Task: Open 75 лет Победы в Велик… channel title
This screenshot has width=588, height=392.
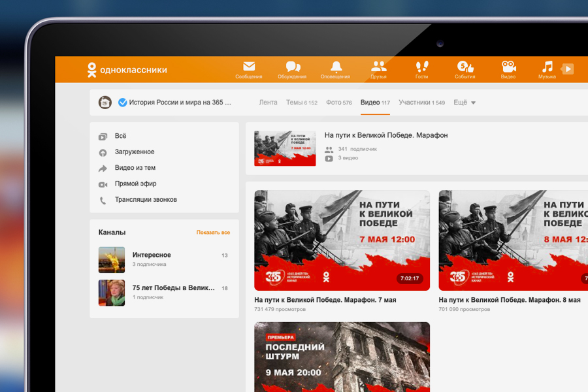Action: click(174, 287)
